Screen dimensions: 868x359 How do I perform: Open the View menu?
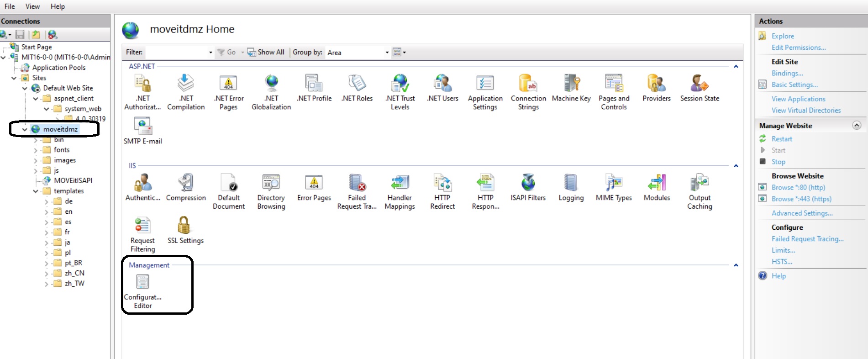pos(32,6)
